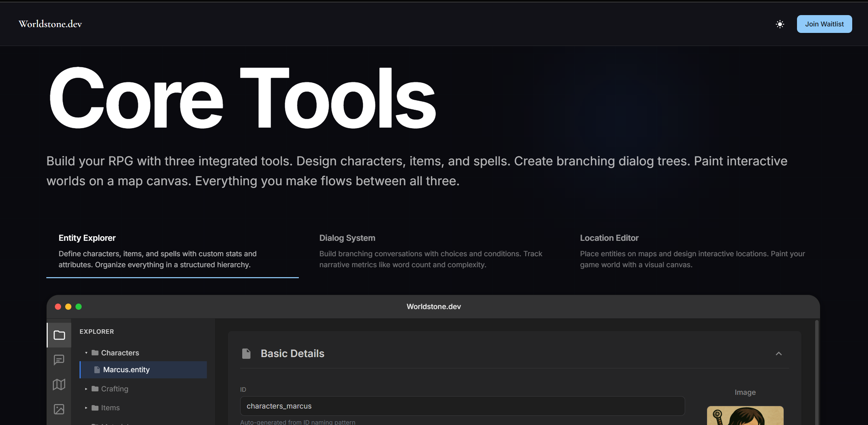The height and width of the screenshot is (425, 868).
Task: Click the characters_marcus ID input field
Action: click(x=462, y=406)
